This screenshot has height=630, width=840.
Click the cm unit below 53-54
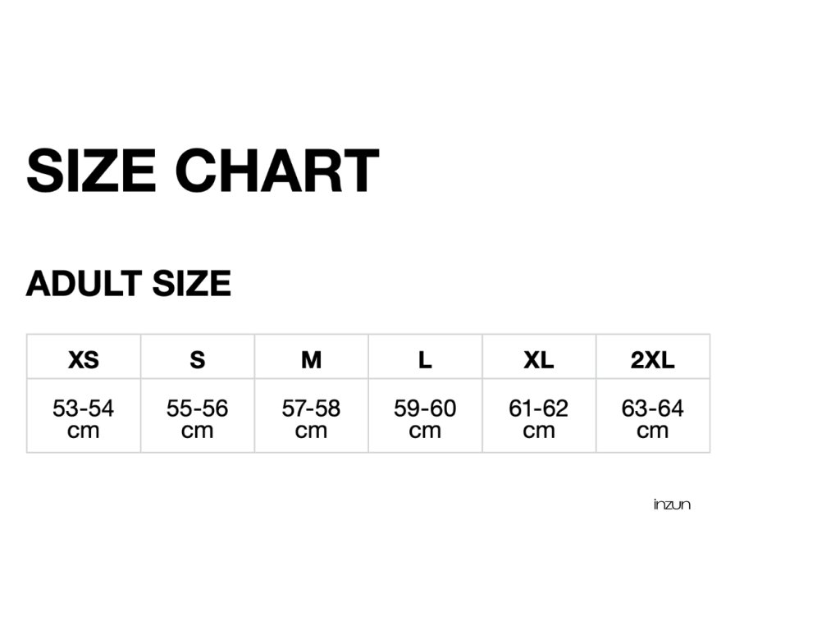[x=84, y=431]
